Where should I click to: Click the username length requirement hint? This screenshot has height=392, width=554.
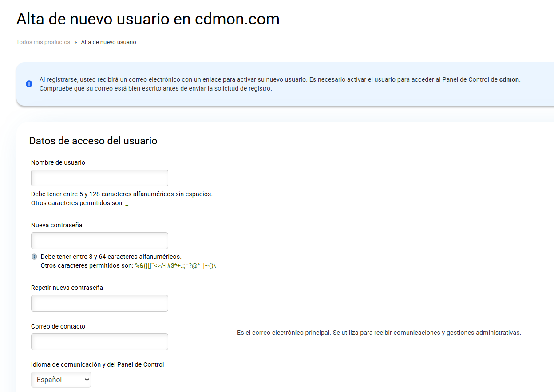point(122,194)
